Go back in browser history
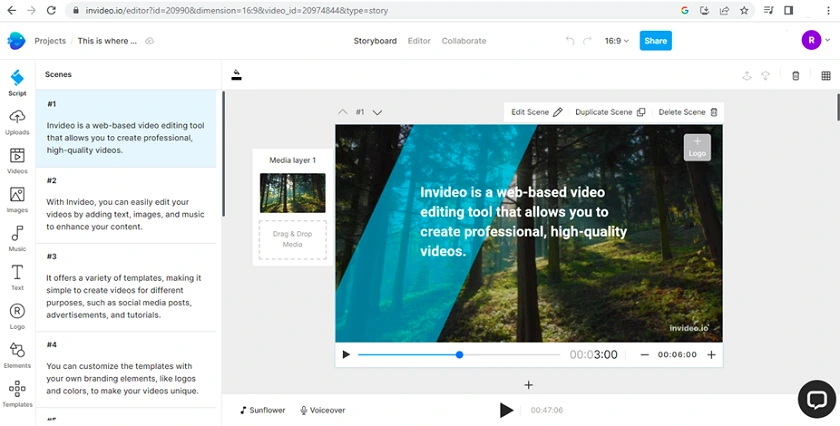Viewport: 840px width, 426px height. click(11, 10)
